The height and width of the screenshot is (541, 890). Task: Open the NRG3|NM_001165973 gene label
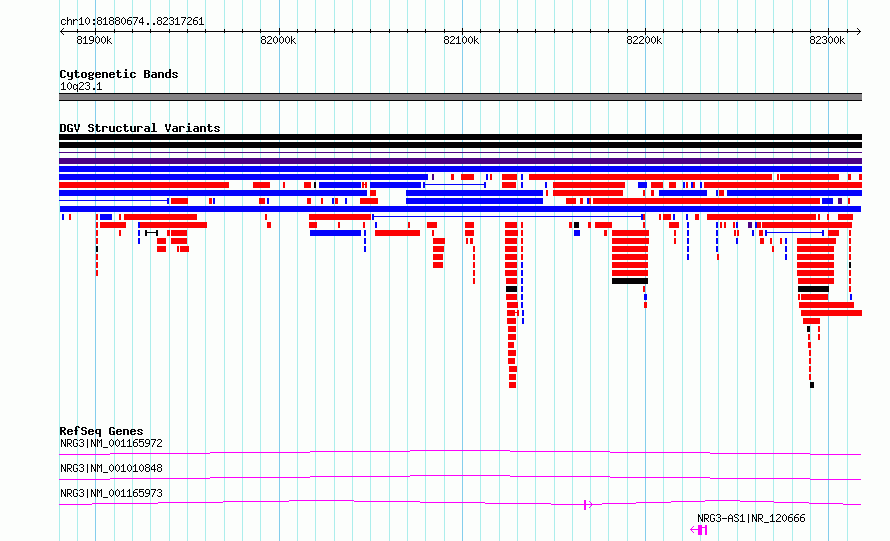pos(111,493)
